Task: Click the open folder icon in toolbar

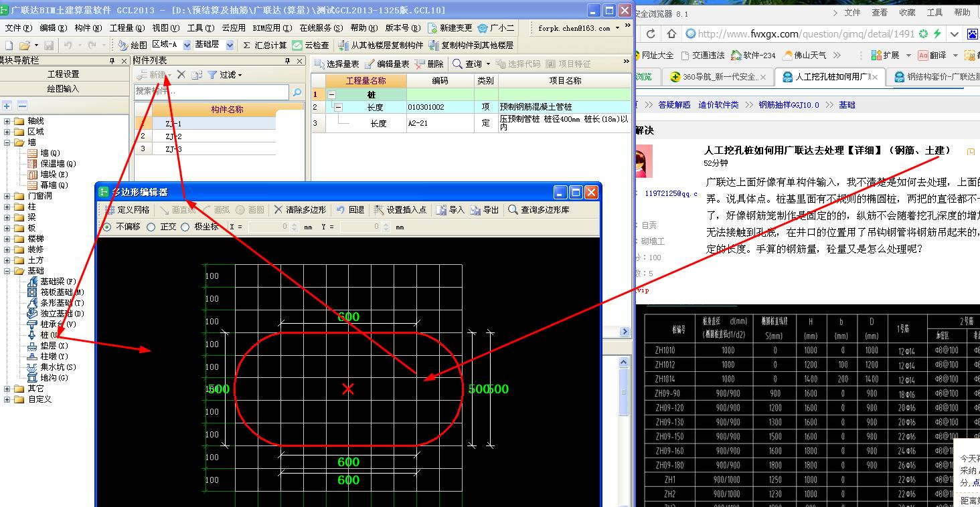Action: click(x=24, y=45)
